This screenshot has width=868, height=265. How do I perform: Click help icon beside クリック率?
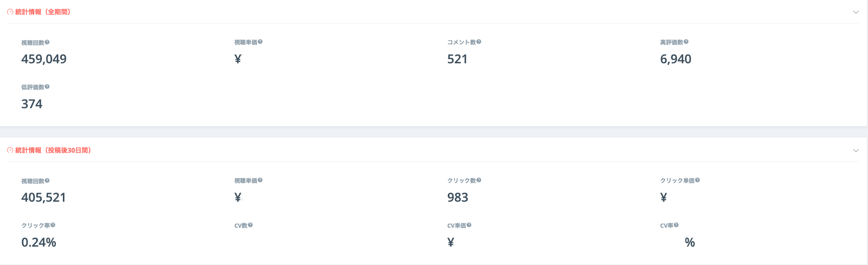53,225
